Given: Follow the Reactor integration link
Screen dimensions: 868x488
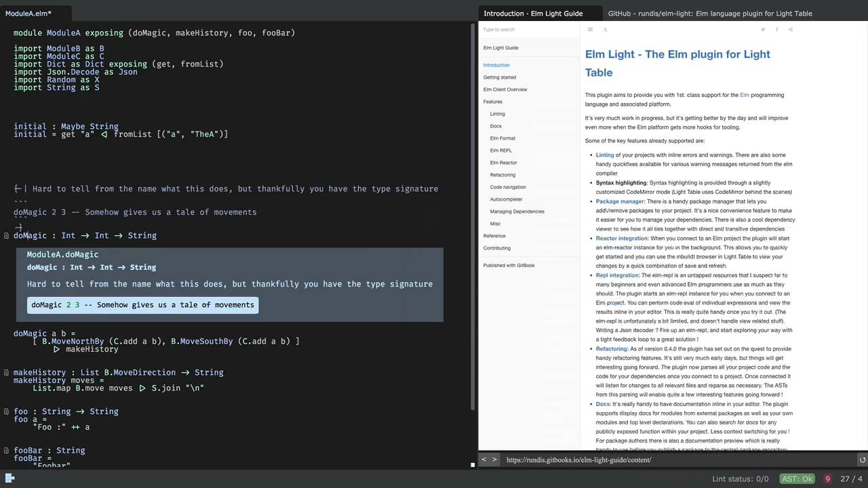Looking at the screenshot, I should 622,239.
